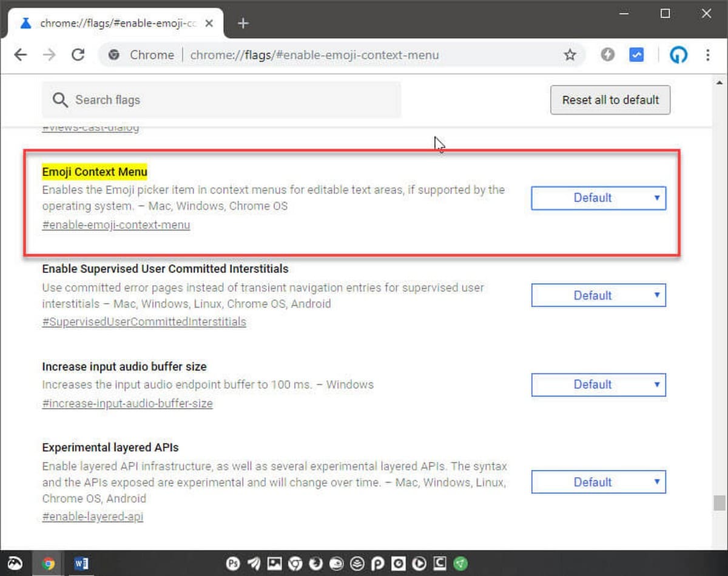728x576 pixels.
Task: Open Firefox from the taskbar
Action: pyautogui.click(x=315, y=564)
